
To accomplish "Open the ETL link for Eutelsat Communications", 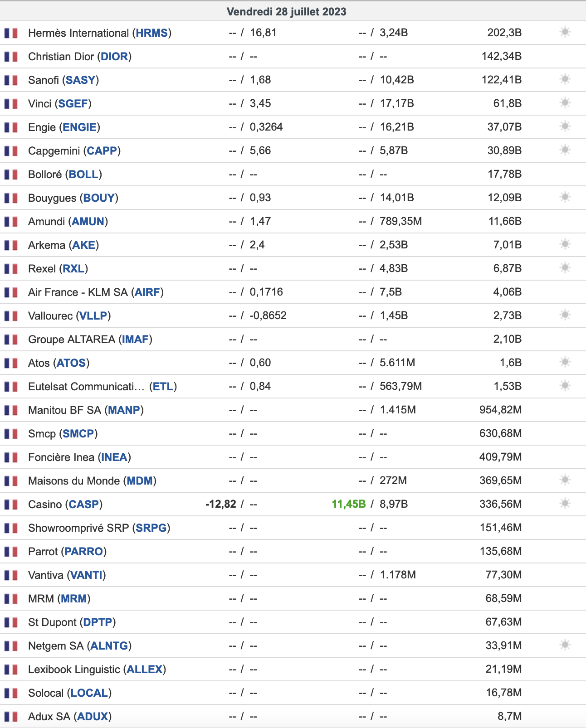I will [x=163, y=387].
